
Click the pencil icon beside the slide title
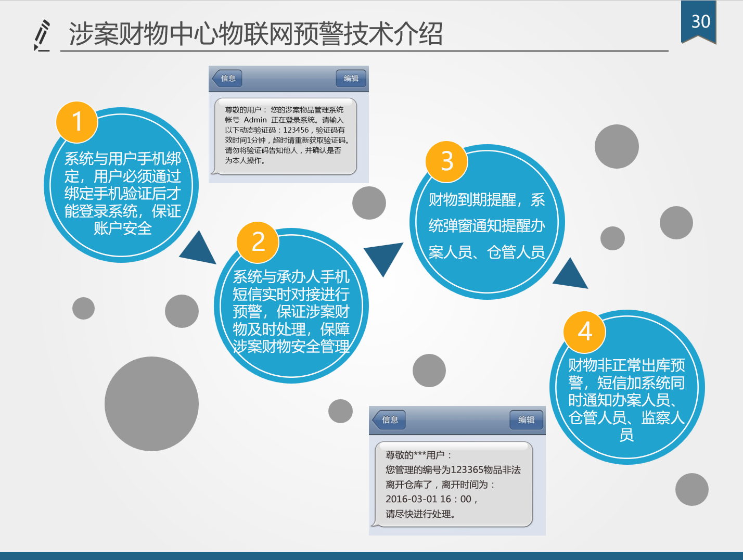(42, 35)
